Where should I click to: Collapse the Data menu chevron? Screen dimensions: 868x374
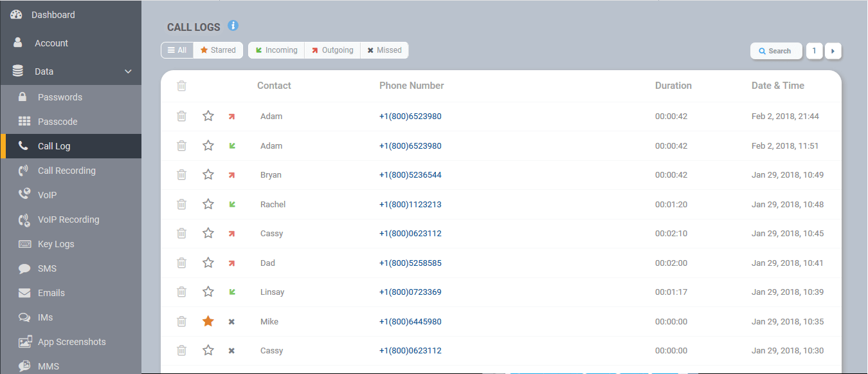[x=128, y=71]
